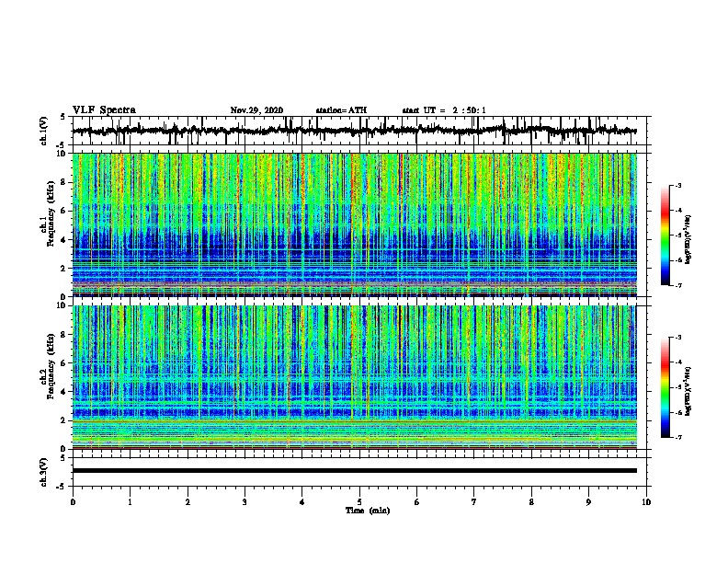Click the time axis tick label 8
Screen dimensions: 728x563
(531, 502)
